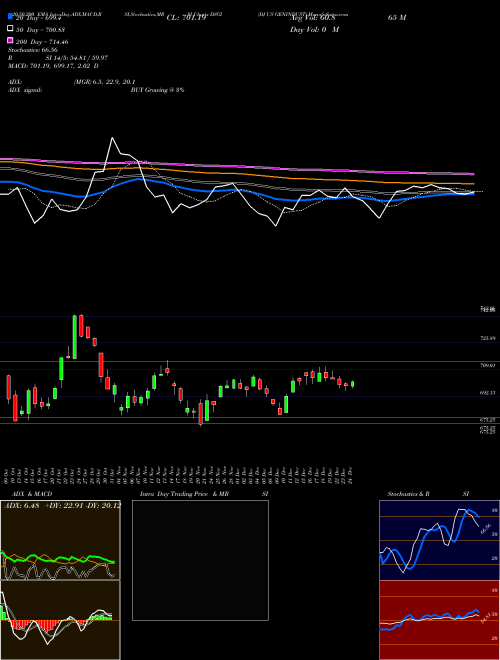This screenshot has height=660, width=500.
Task: Click the magenta 200 Day legend swatch
Action: click(10, 41)
